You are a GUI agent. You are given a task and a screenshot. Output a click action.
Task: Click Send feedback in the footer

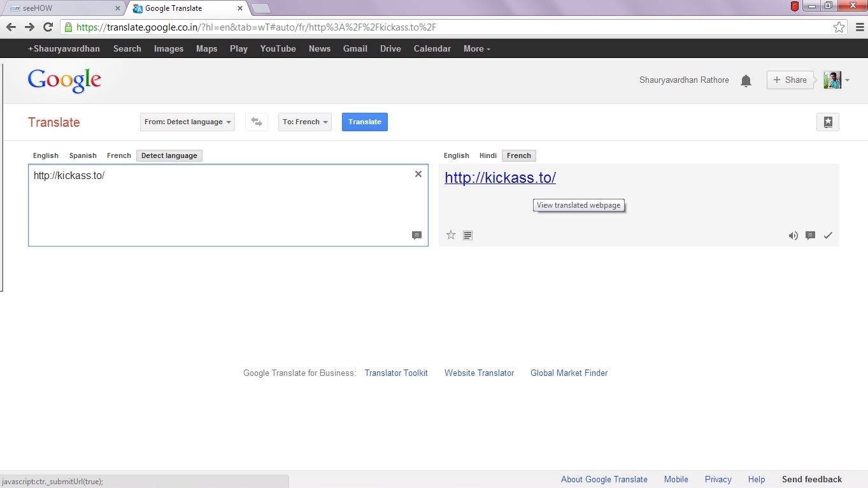coord(812,480)
